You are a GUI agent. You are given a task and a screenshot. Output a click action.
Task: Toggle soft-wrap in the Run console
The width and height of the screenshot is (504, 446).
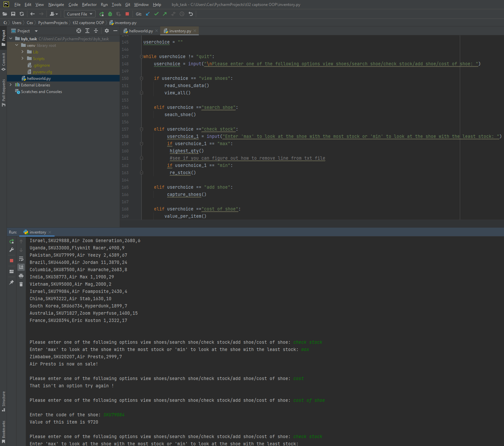tap(21, 259)
